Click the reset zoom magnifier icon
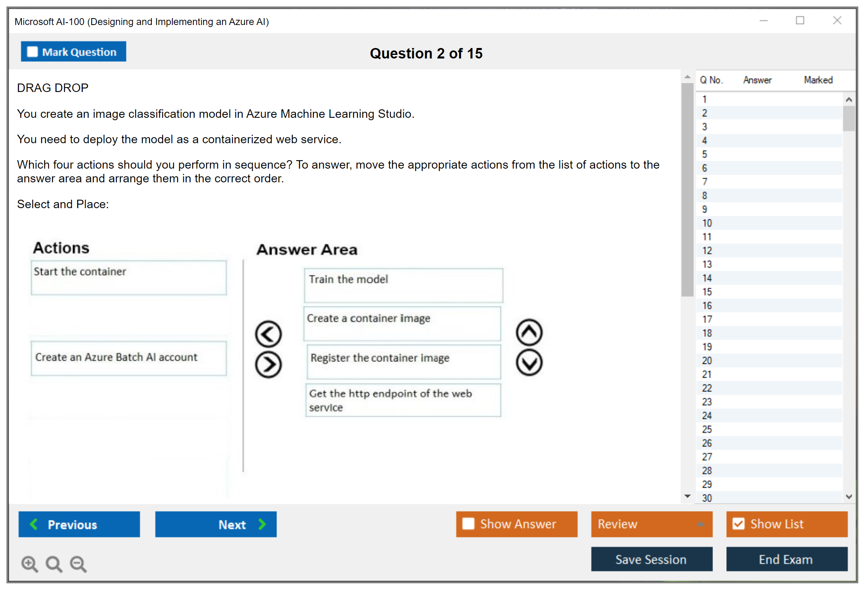This screenshot has height=593, width=868. pyautogui.click(x=54, y=564)
